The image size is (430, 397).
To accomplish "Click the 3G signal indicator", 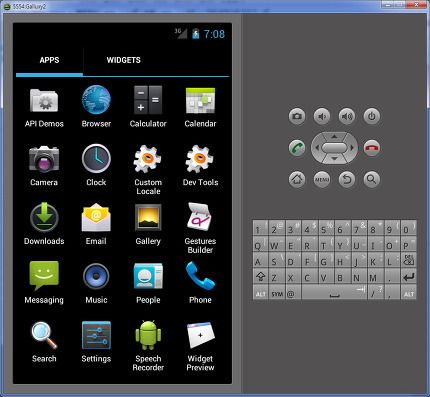I will tap(181, 33).
